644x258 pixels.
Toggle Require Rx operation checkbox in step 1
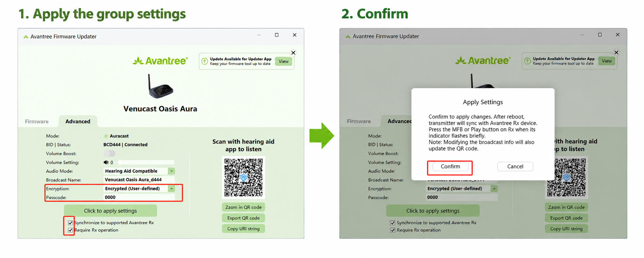click(x=70, y=230)
